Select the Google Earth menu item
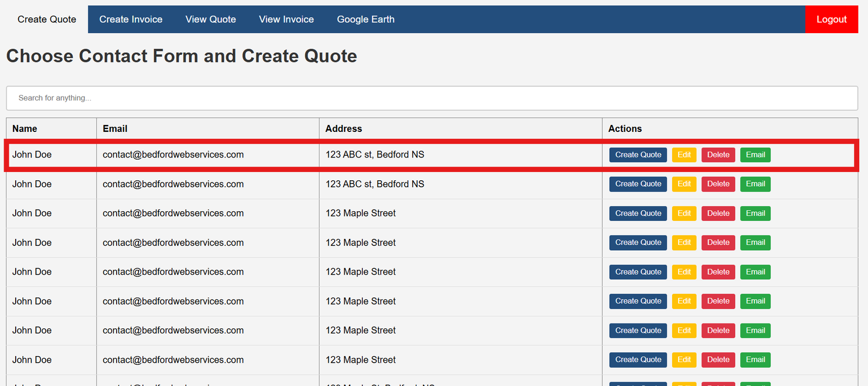Screen dimensions: 868x386 click(x=366, y=20)
